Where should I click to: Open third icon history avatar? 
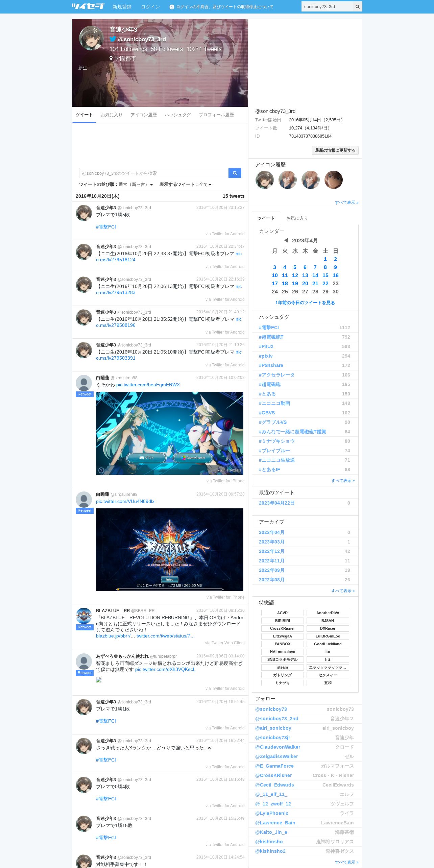pos(310,180)
